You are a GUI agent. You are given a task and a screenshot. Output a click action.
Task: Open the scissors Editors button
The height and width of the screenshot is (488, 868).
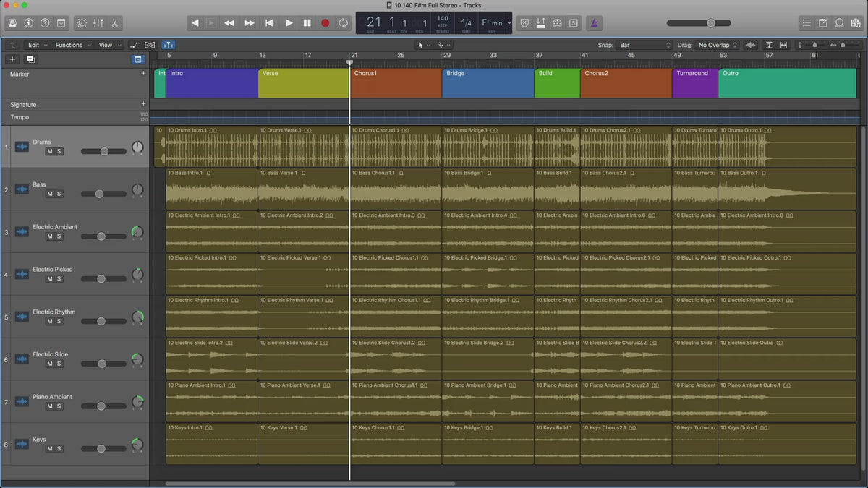pyautogui.click(x=115, y=23)
